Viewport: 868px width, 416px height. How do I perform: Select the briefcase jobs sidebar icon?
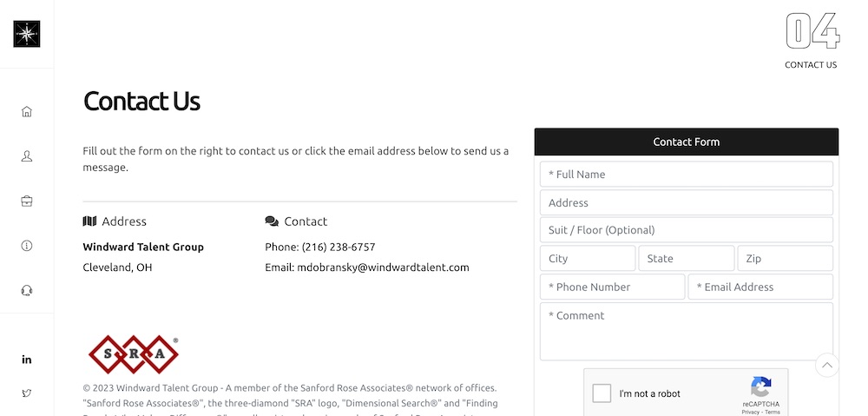point(27,201)
